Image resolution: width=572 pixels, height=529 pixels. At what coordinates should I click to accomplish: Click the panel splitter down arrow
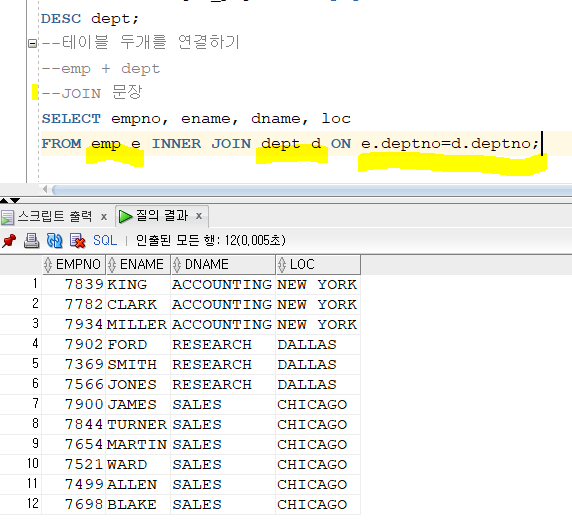15,200
